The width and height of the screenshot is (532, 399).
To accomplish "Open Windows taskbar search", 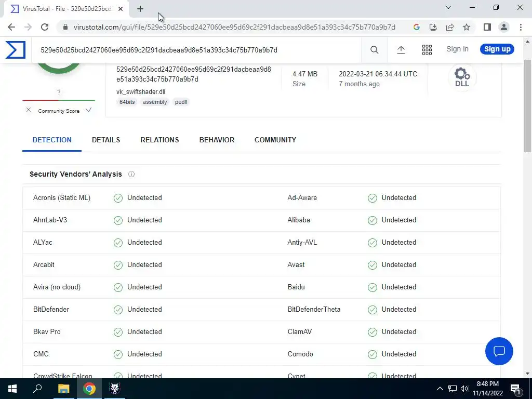I will (37, 389).
